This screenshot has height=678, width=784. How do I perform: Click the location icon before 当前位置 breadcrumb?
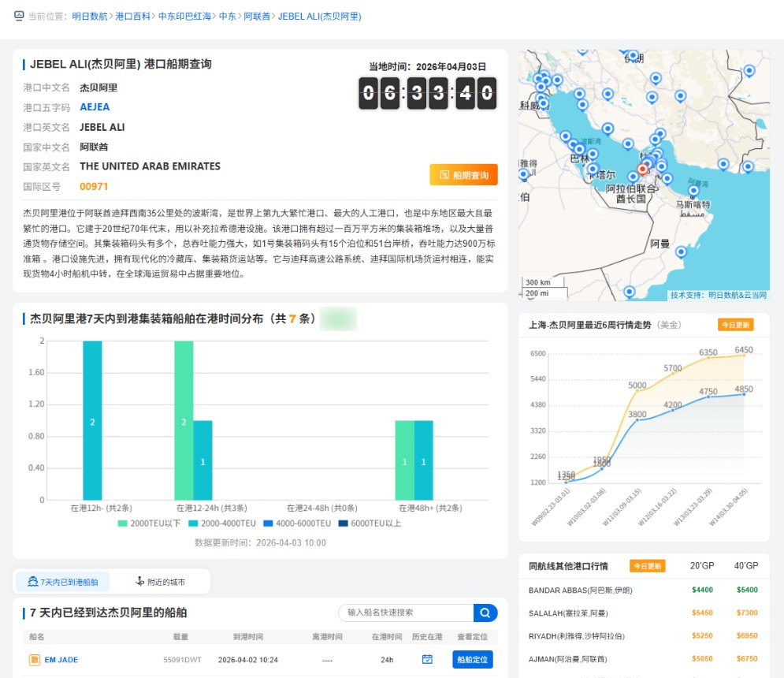pyautogui.click(x=19, y=16)
